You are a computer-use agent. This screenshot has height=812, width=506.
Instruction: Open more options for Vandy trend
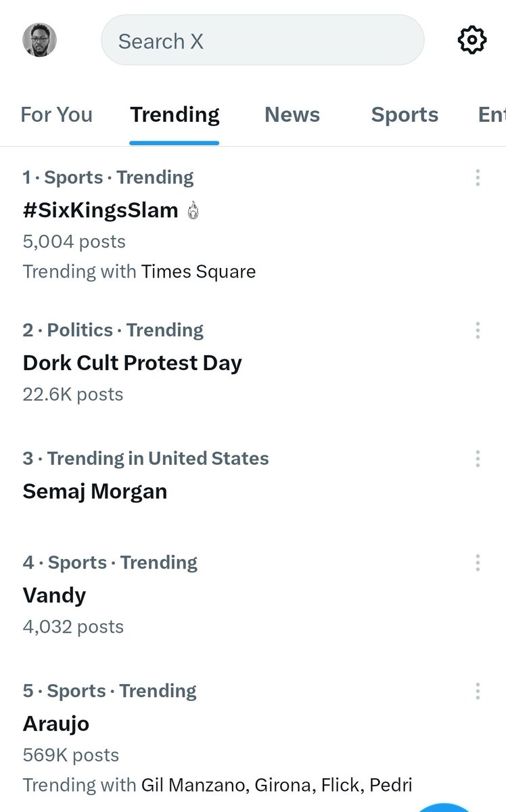(478, 563)
